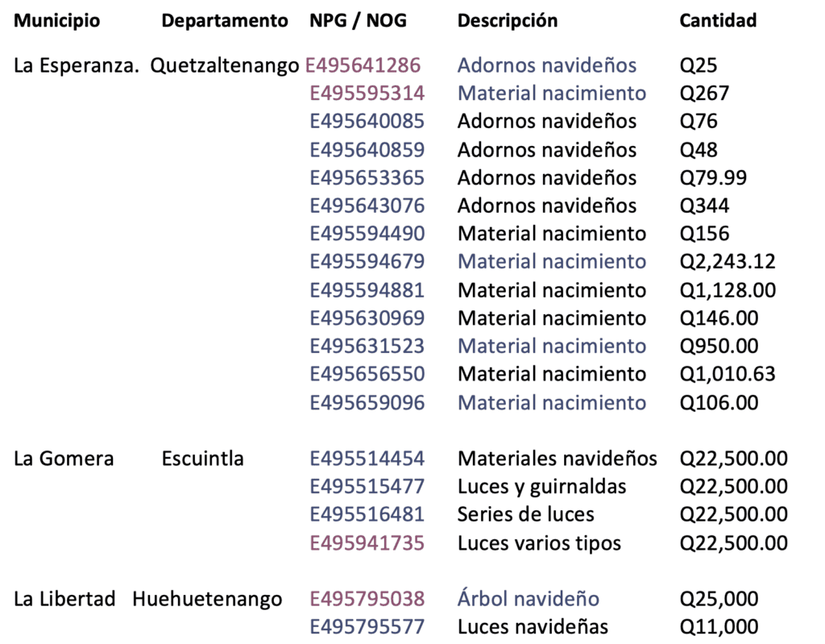Open NOG E495631523
Screen dimensions: 825x644
click(367, 346)
